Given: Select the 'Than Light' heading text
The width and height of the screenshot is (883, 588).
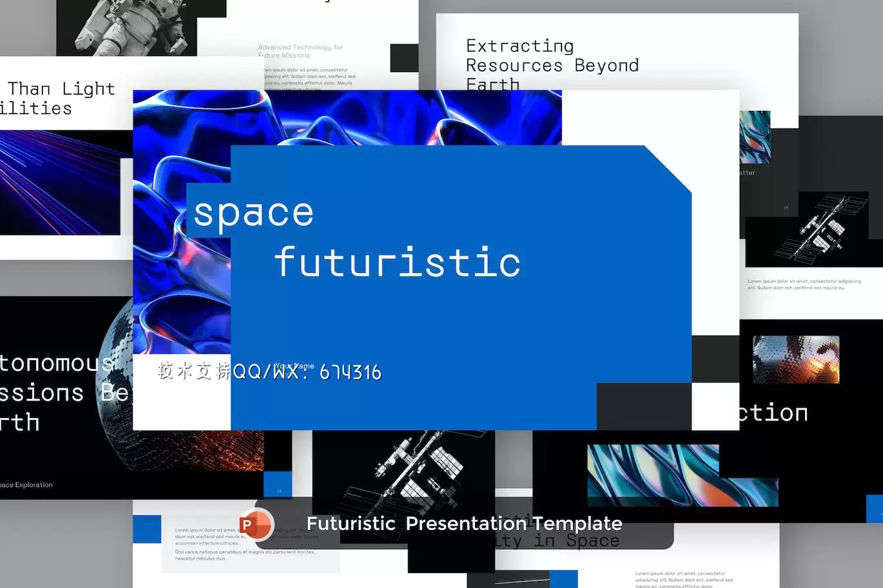Looking at the screenshot, I should point(61,88).
